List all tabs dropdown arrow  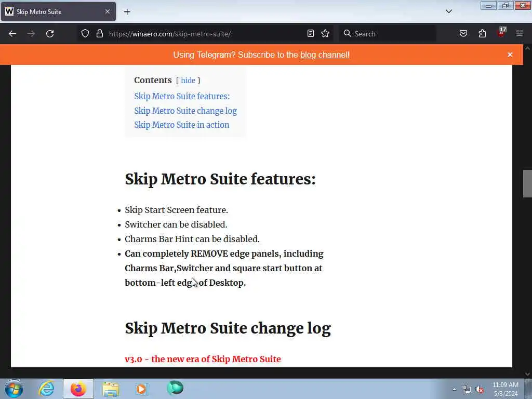[x=448, y=11]
